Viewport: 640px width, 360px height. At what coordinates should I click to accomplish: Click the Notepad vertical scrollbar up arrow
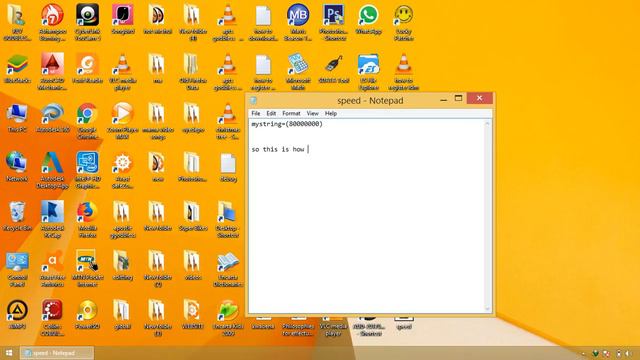coord(487,123)
